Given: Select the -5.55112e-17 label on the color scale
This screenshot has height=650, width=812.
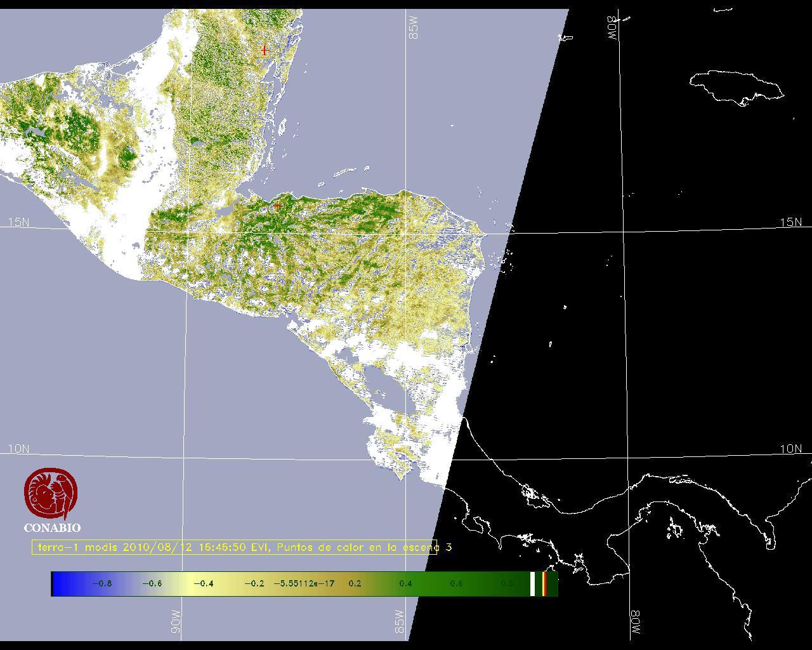Looking at the screenshot, I should click(304, 584).
